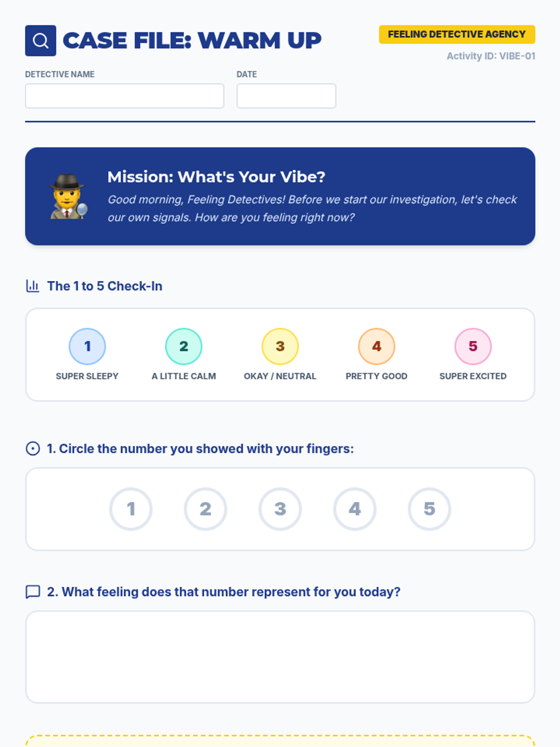Click the Detective Name input field
Screen dimensions: 560x747
click(x=125, y=96)
